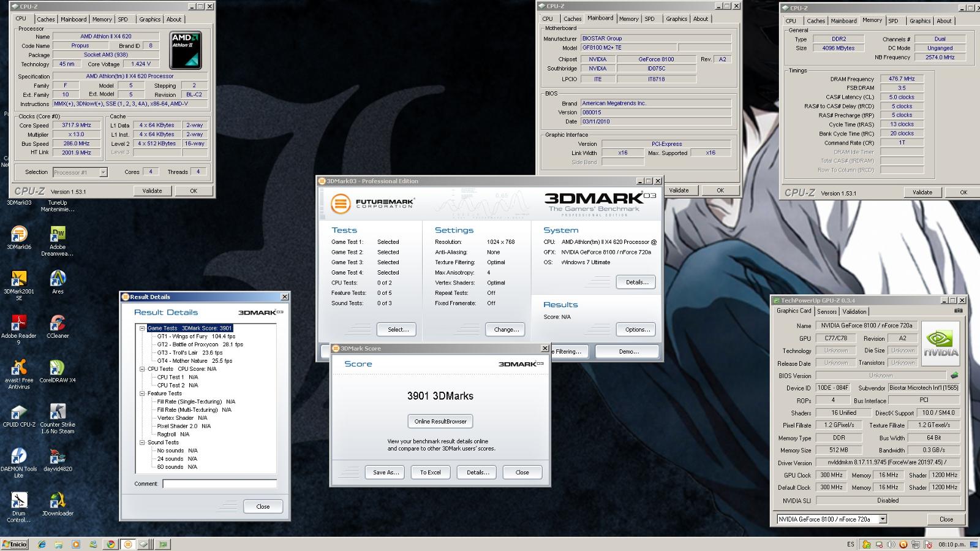Open Google Chrome from the taskbar
The image size is (980, 551).
(110, 544)
